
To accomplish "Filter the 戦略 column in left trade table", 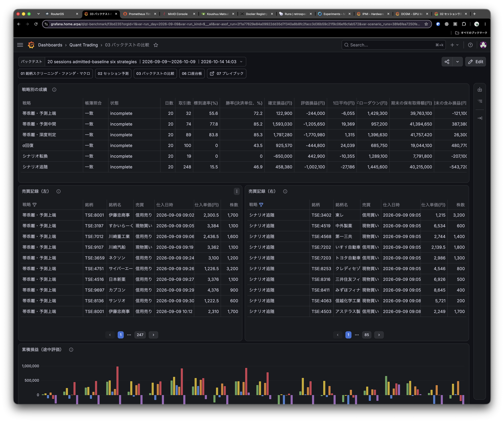I will (x=35, y=205).
